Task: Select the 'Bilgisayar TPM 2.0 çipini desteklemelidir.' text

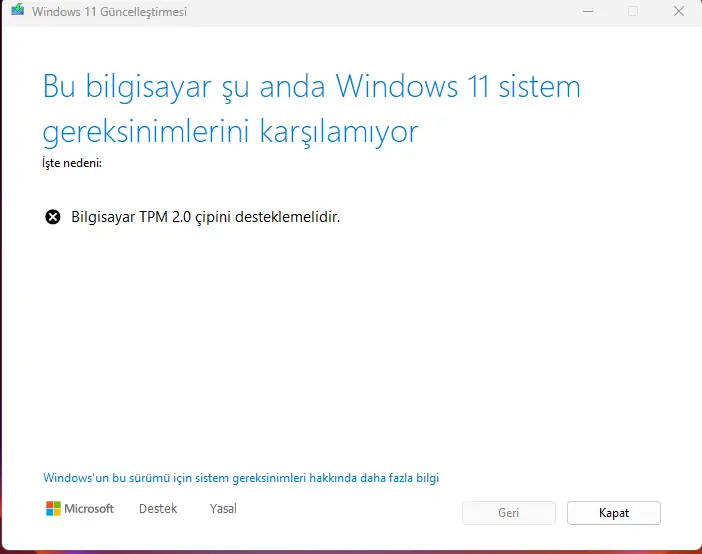Action: [x=205, y=217]
